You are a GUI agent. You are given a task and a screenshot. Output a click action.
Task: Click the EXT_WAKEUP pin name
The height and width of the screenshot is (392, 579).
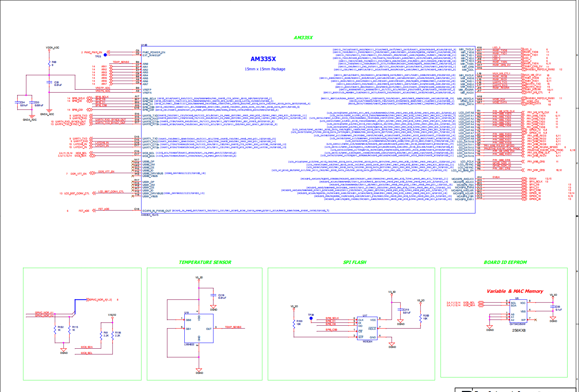151,55
